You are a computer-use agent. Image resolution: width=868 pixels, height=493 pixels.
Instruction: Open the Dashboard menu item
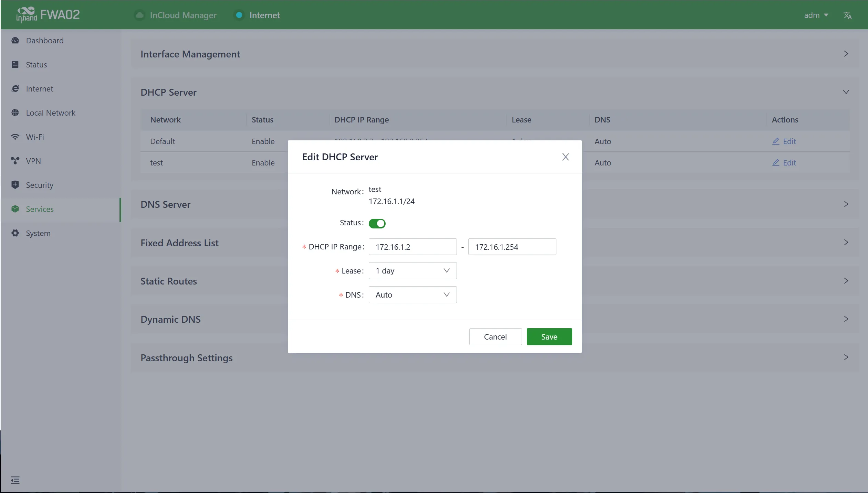point(61,41)
